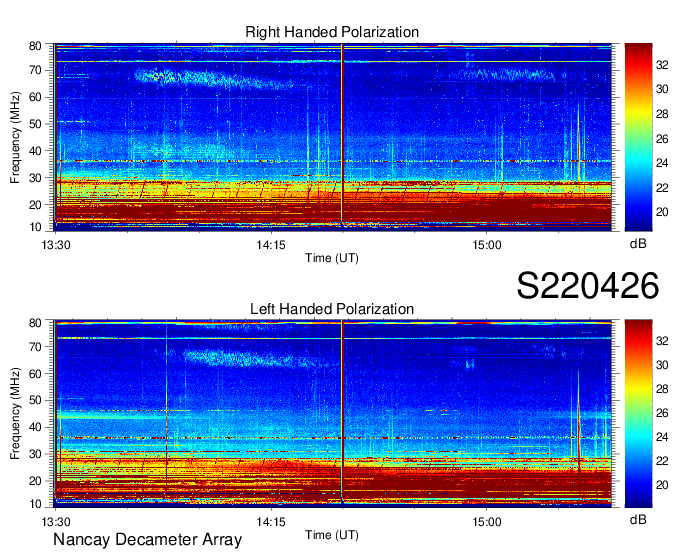The height and width of the screenshot is (552, 680).
Task: Click the 10 MHz tick label on the top plot
Action: (x=36, y=227)
